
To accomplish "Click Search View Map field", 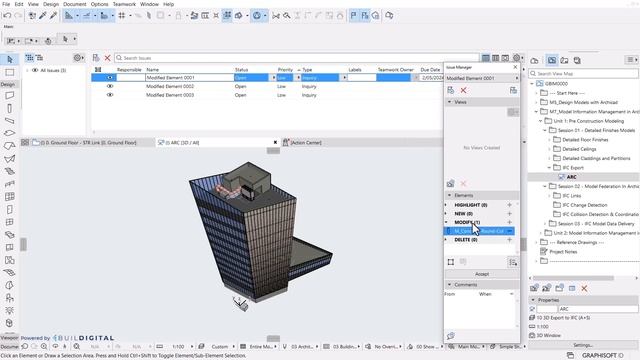I will 583,73.
